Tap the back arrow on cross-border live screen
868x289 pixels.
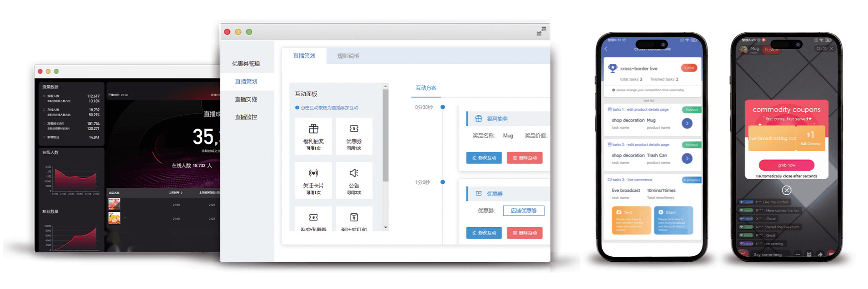point(606,49)
